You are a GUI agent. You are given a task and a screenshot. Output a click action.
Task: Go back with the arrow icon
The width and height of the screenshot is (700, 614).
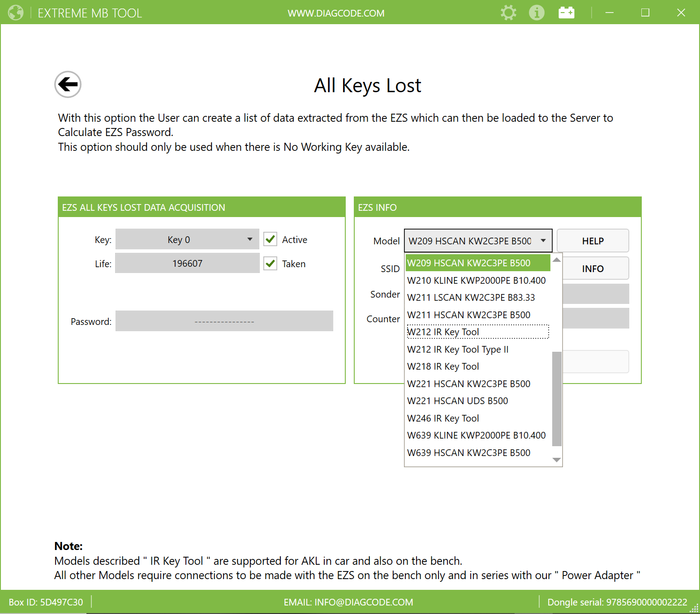[x=68, y=84]
